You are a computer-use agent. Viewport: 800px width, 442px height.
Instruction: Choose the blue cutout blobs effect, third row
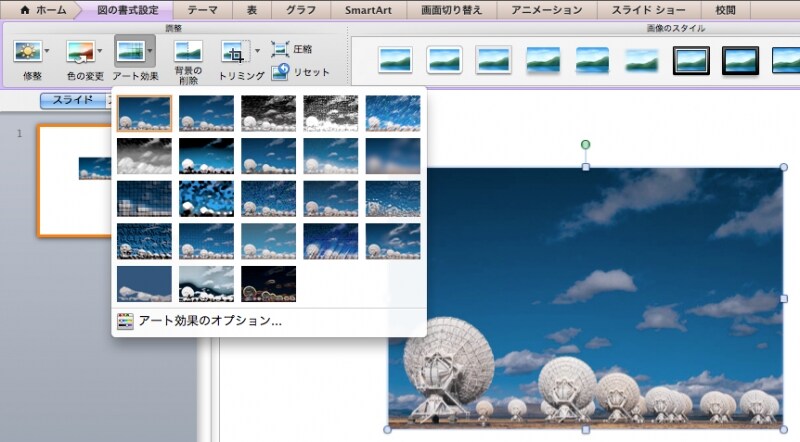pyautogui.click(x=207, y=199)
